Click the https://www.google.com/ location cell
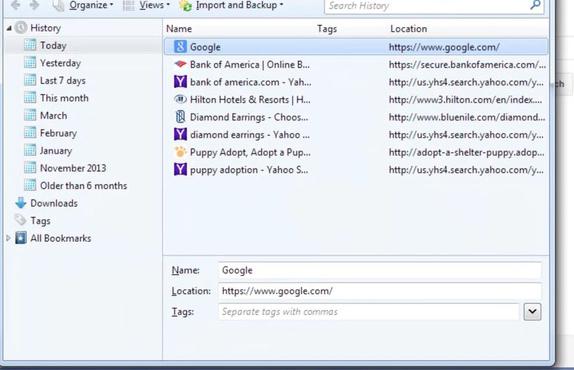The image size is (574, 370). (444, 47)
